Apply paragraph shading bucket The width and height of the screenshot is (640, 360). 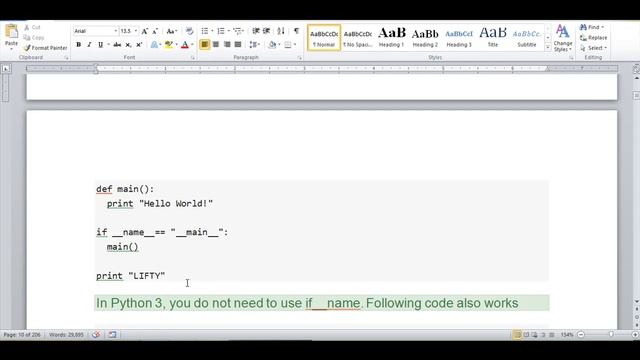point(272,44)
